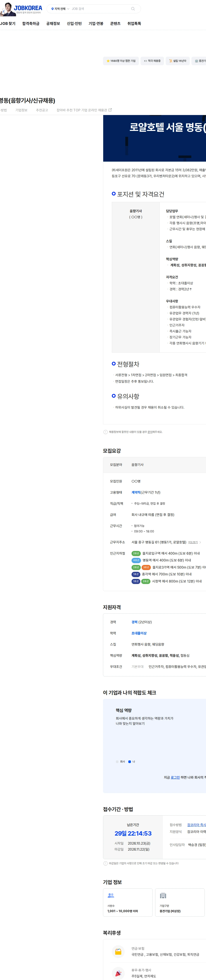This screenshot has width=206, height=980.
Task: Click the 1호선 badge for 종각역
Action: (136, 574)
